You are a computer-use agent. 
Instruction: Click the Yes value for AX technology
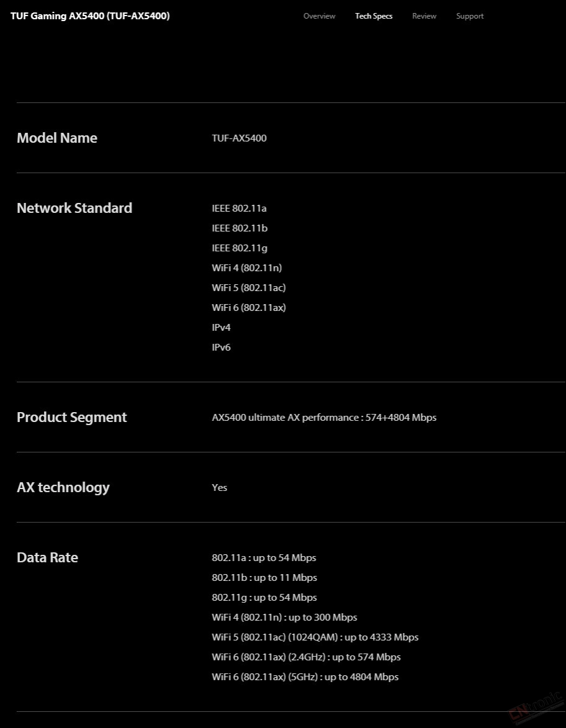tap(219, 487)
